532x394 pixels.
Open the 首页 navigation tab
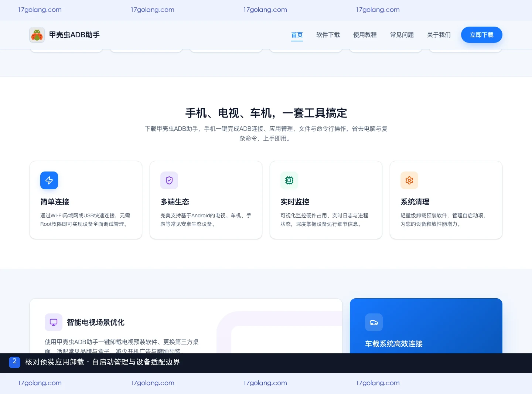pos(297,35)
